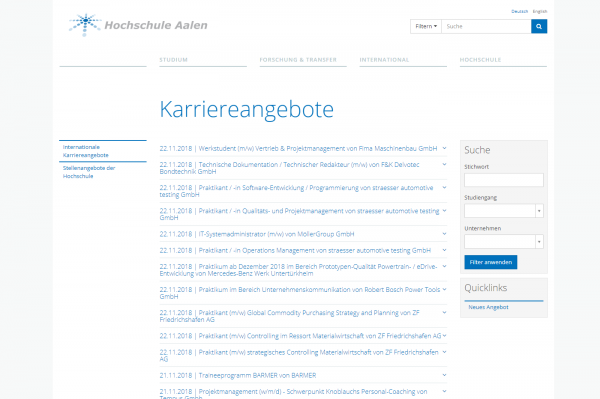The height and width of the screenshot is (399, 600).
Task: Expand Traineeprogramm BARMER entry chevron
Action: click(x=444, y=375)
